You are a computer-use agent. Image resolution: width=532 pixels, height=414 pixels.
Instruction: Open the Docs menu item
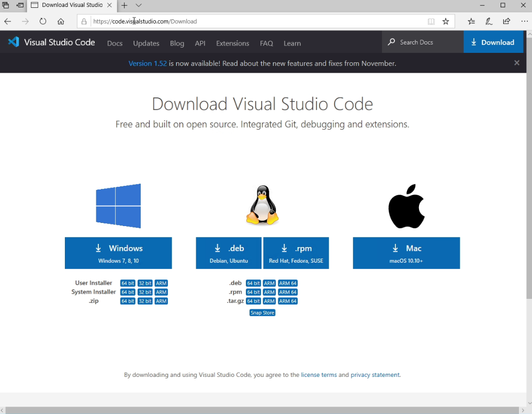tap(115, 43)
